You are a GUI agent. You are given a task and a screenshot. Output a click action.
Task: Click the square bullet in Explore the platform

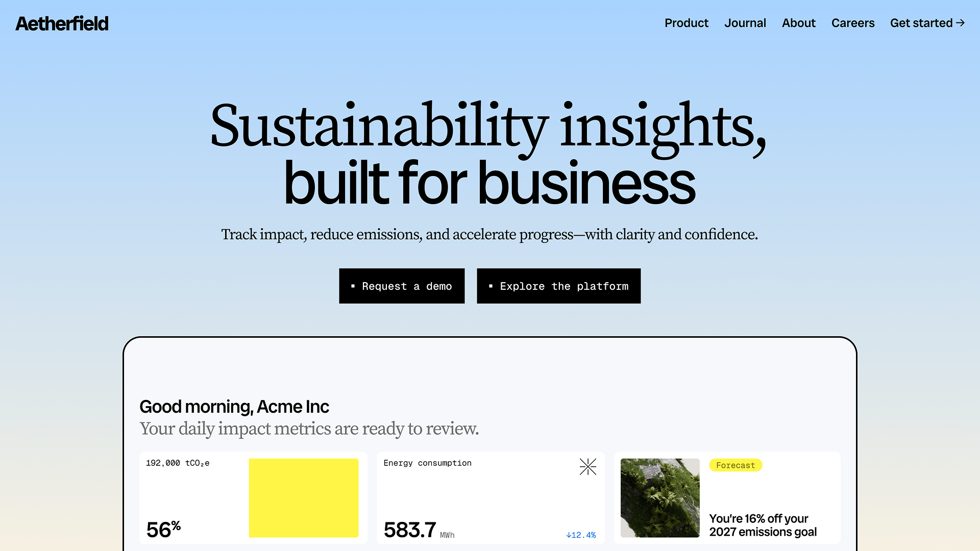[x=491, y=286]
